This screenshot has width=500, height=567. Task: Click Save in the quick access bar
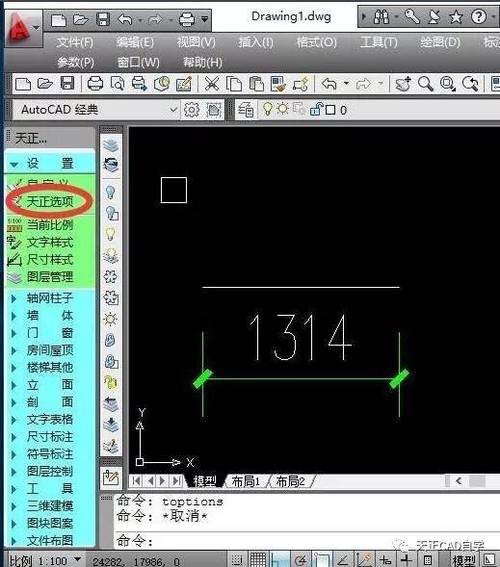coord(103,19)
